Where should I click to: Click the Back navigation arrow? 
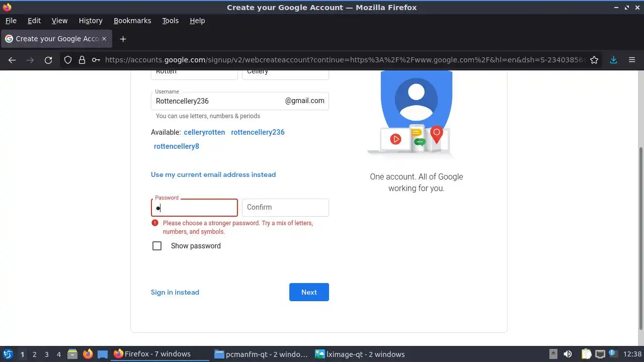pyautogui.click(x=12, y=60)
